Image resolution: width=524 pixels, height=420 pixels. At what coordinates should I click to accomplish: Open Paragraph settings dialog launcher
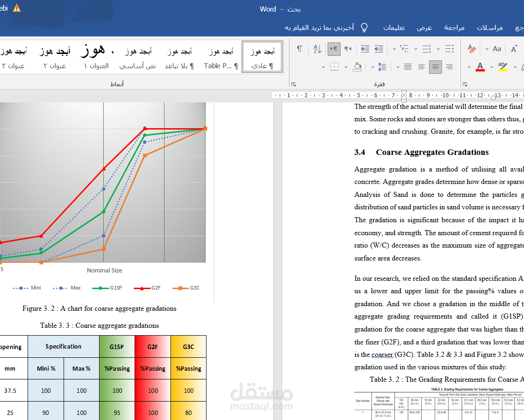click(x=294, y=84)
